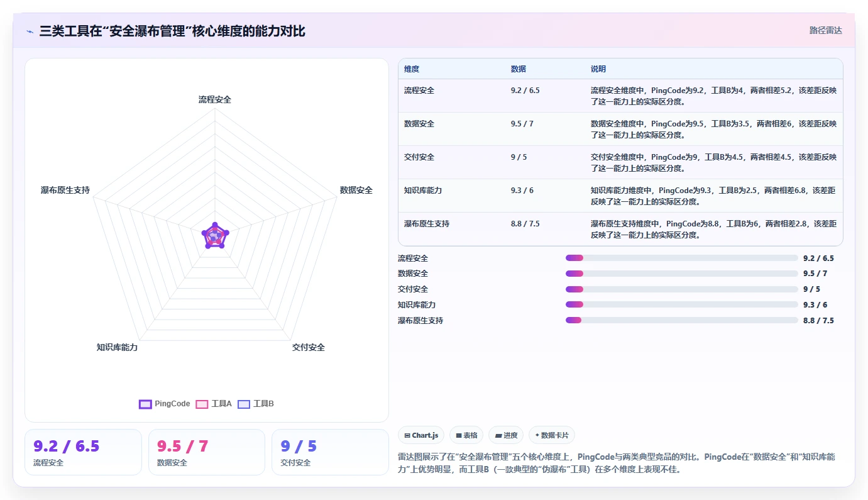Click the 瀑布原生支持 label in the progress list
Image resolution: width=868 pixels, height=500 pixels.
tap(420, 321)
